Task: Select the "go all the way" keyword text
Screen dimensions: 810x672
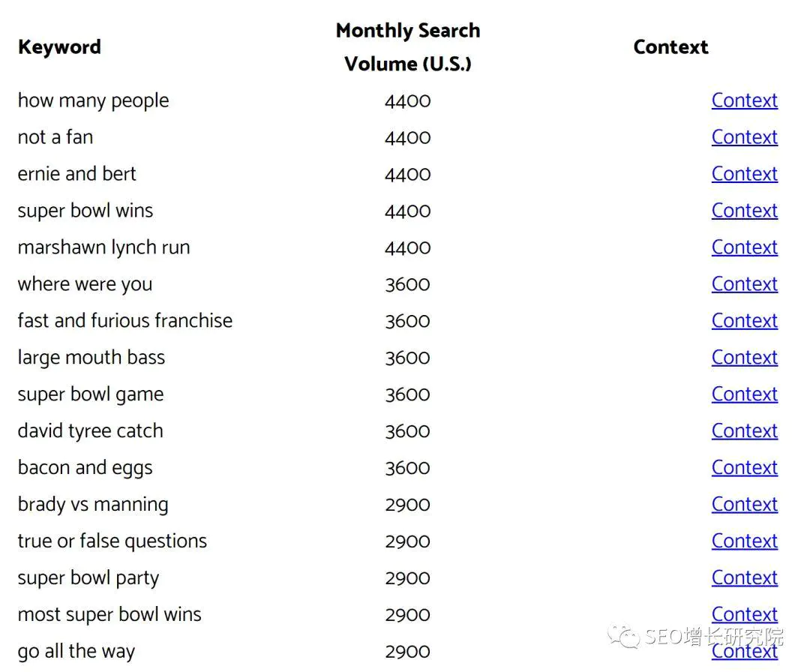Action: click(76, 651)
